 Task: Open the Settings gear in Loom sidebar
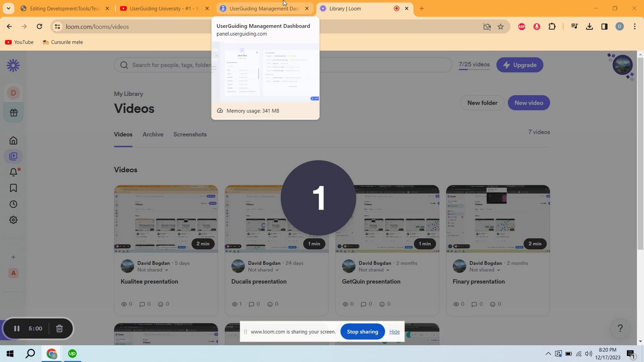(x=13, y=220)
